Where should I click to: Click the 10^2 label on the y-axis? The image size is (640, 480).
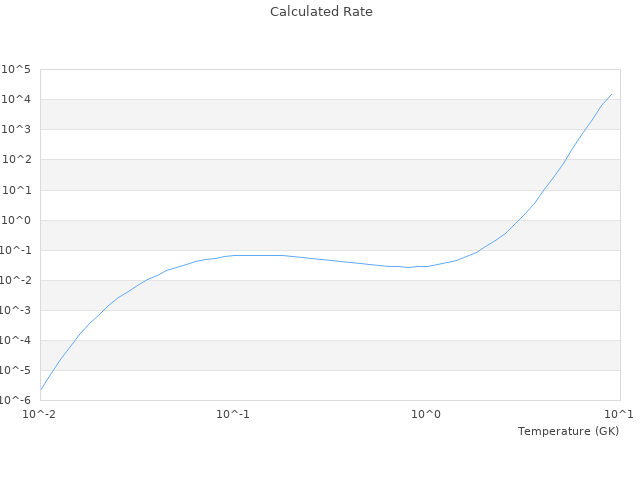[x=16, y=160]
